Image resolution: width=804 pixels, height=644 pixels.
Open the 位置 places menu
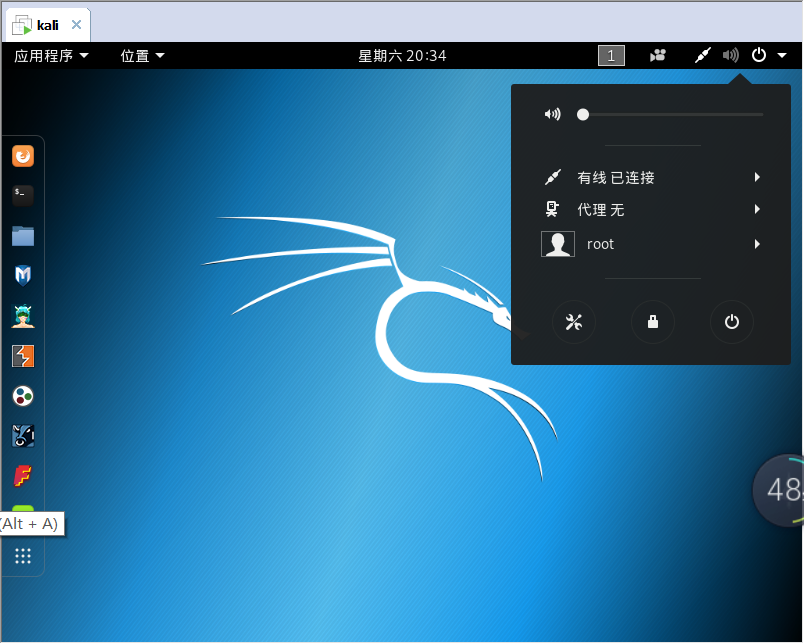click(143, 55)
